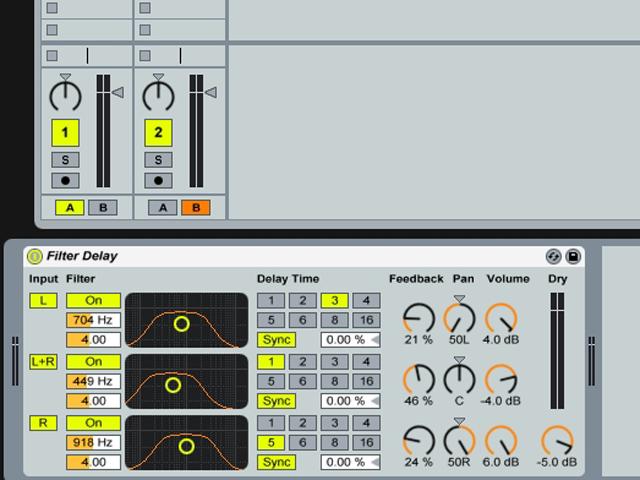The image size is (640, 480).
Task: Click L channel filter curve handle
Action: click(181, 324)
